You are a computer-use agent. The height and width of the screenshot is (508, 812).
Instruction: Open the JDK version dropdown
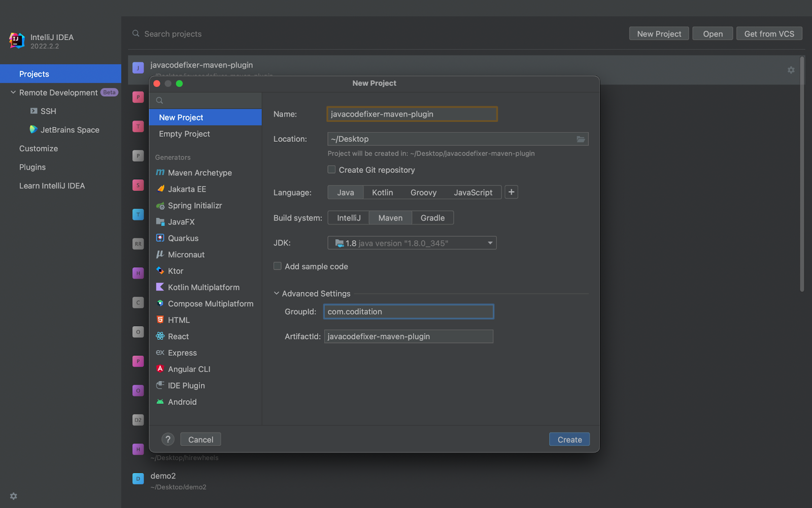pyautogui.click(x=412, y=243)
